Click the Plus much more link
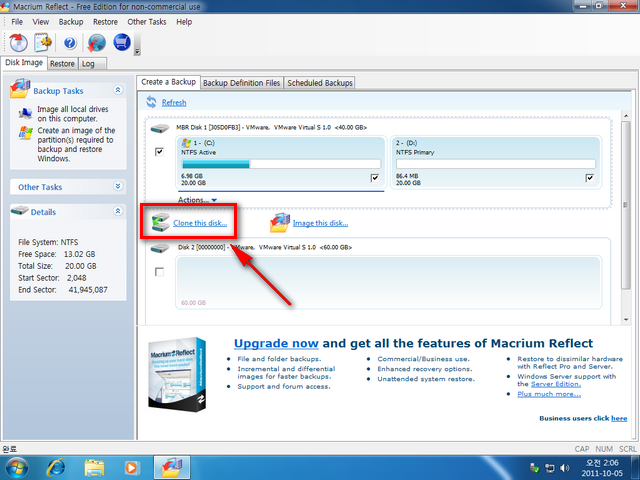 pos(549,394)
